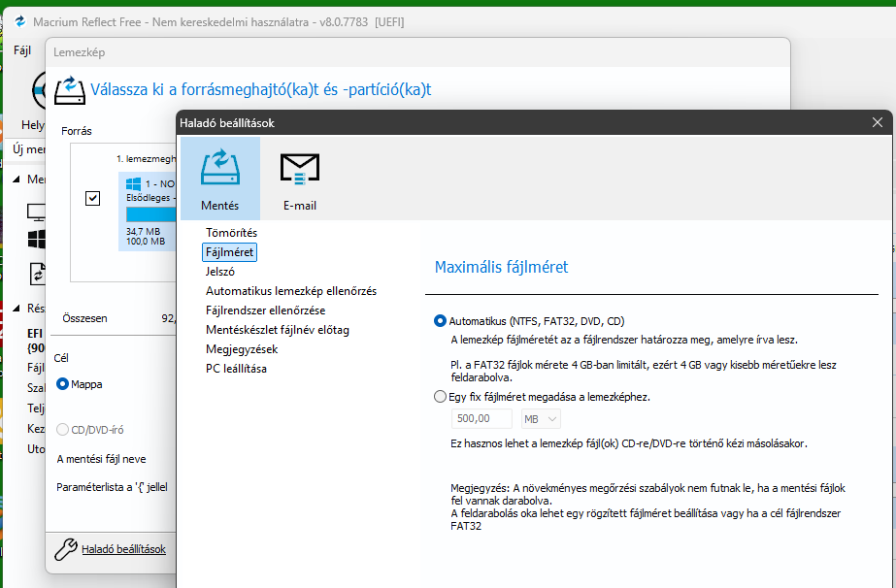Screen dimensions: 896x588
Task: Select the Fájlméret settings page
Action: 229,252
